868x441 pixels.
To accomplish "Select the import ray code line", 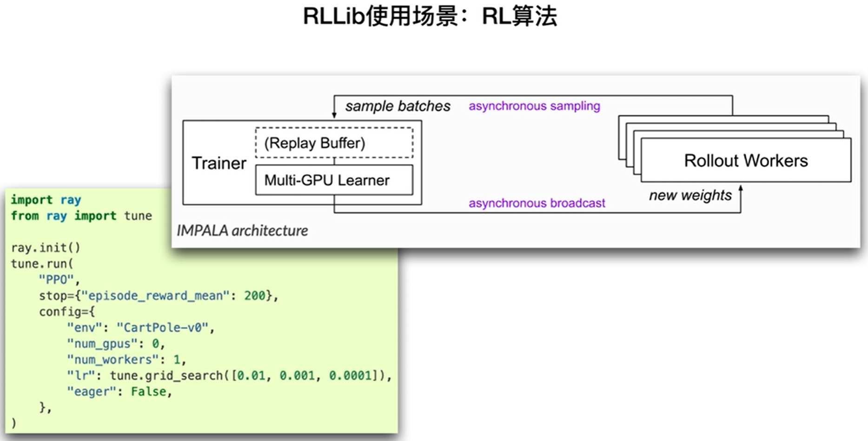I will click(46, 199).
